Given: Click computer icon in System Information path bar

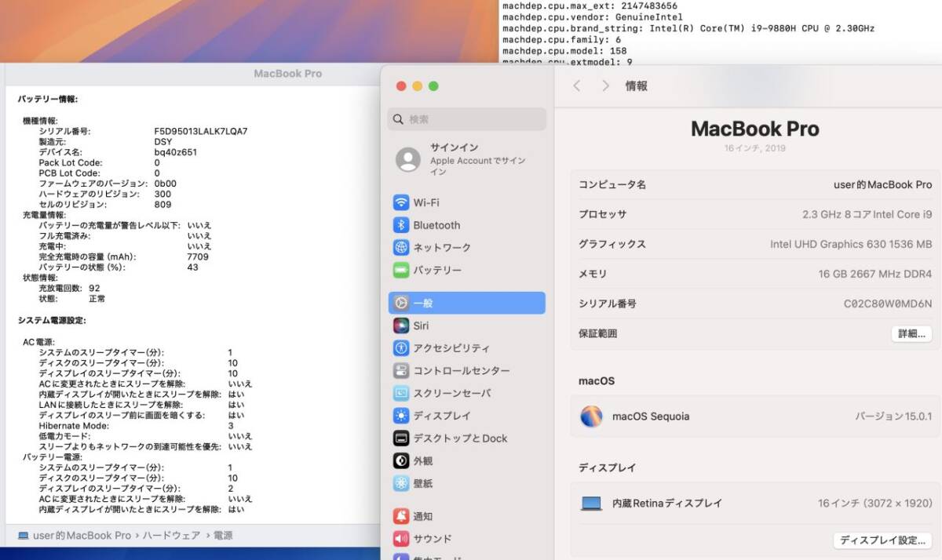Looking at the screenshot, I should (24, 536).
